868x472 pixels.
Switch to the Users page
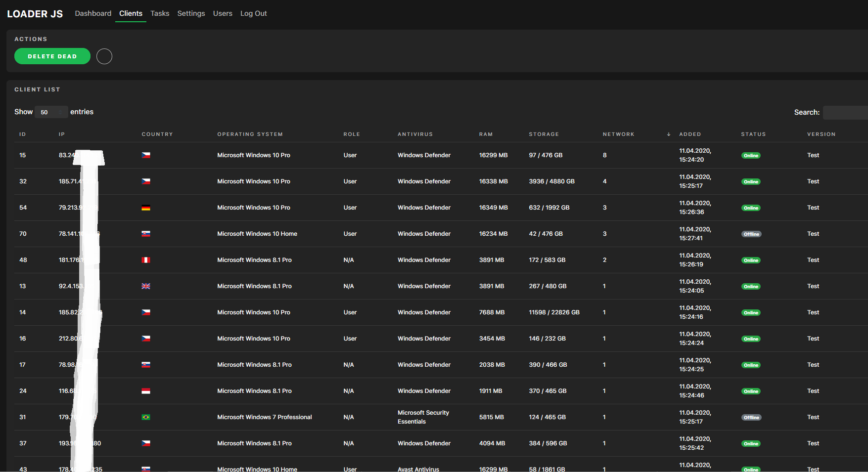click(x=223, y=13)
